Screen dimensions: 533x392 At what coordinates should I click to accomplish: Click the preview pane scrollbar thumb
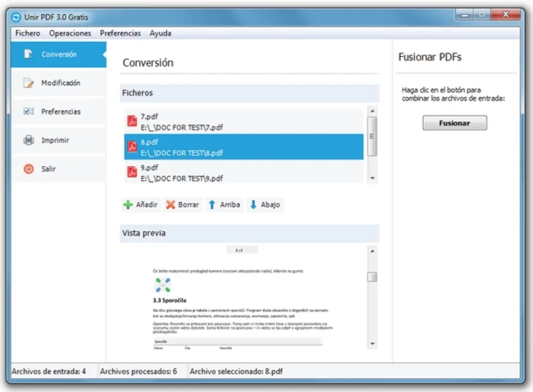click(372, 277)
